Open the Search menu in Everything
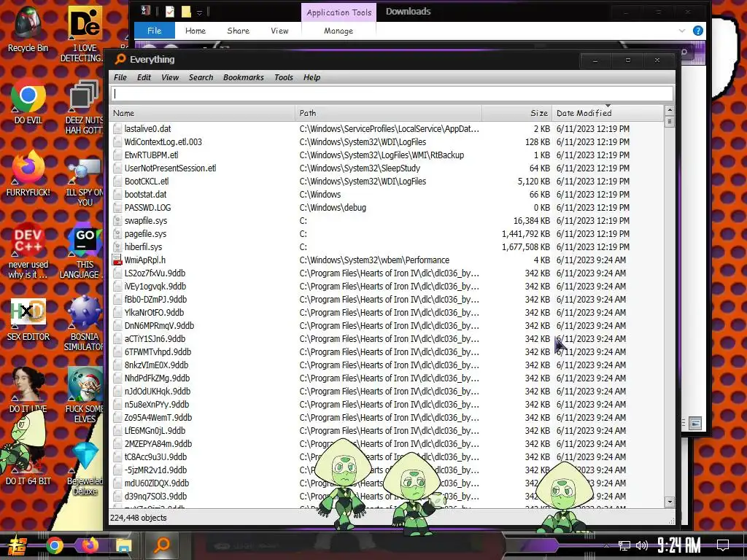Image resolution: width=747 pixels, height=560 pixels. 201,77
